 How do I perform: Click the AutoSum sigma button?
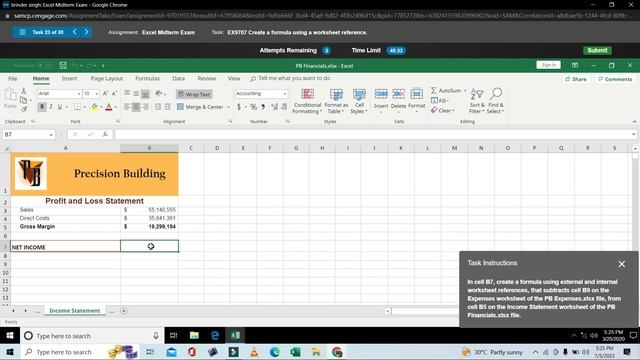tap(446, 90)
